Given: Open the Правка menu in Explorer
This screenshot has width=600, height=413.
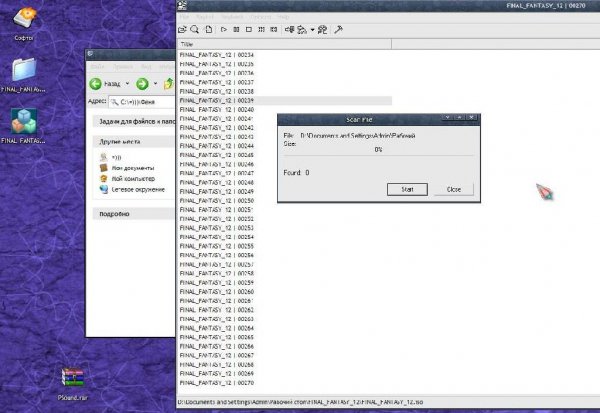Looking at the screenshot, I should pyautogui.click(x=122, y=67).
